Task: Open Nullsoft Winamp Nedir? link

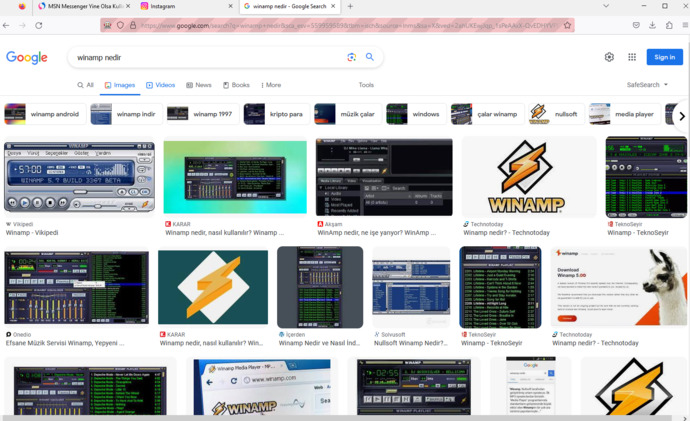Action: (x=411, y=343)
